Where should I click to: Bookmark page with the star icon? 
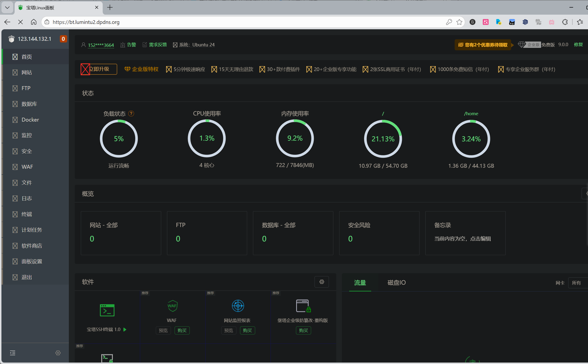(459, 22)
